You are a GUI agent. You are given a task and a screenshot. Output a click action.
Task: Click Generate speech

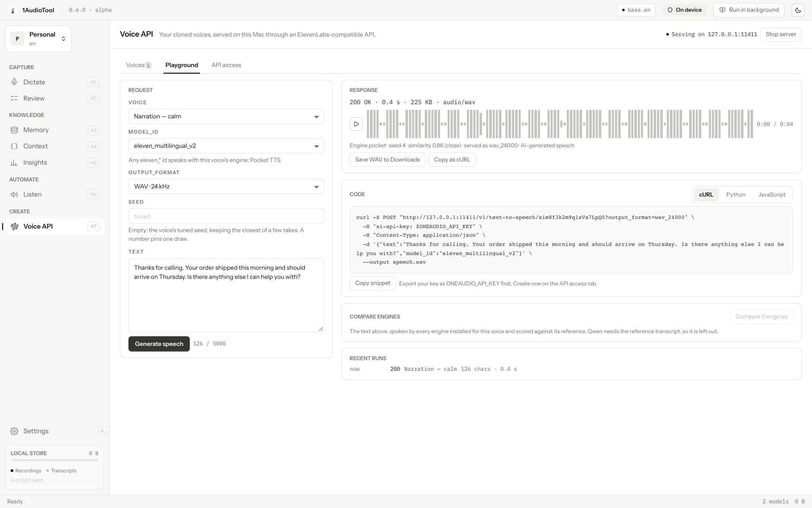click(159, 344)
